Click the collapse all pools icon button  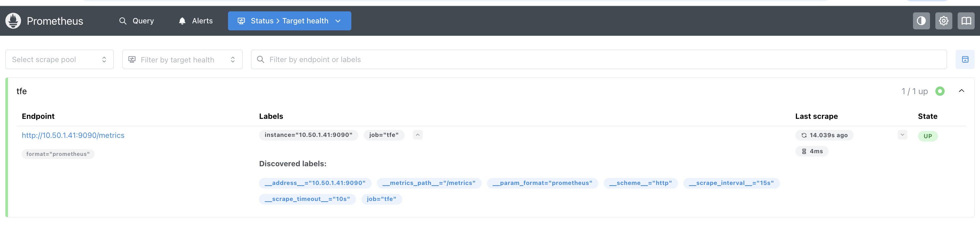(x=965, y=59)
